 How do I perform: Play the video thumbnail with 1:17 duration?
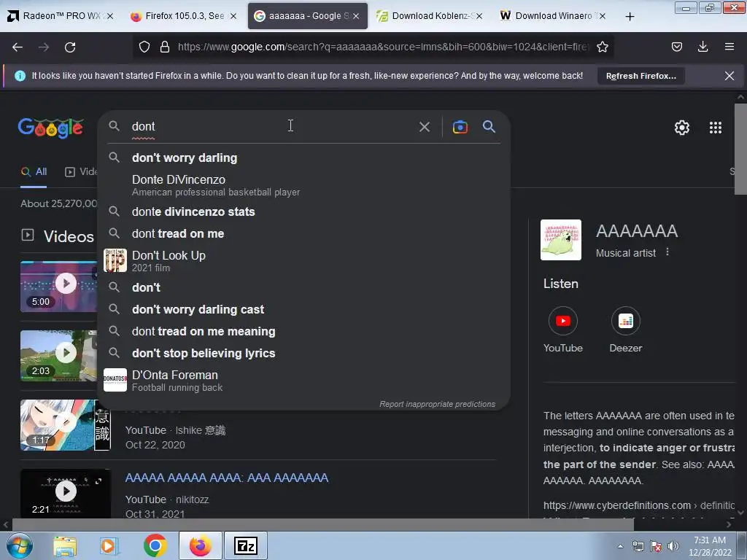coord(66,425)
